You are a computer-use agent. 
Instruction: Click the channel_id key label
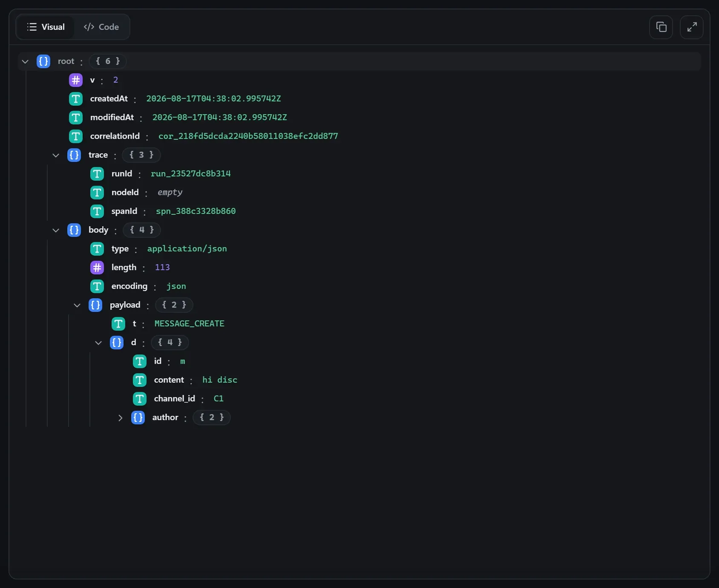click(175, 399)
